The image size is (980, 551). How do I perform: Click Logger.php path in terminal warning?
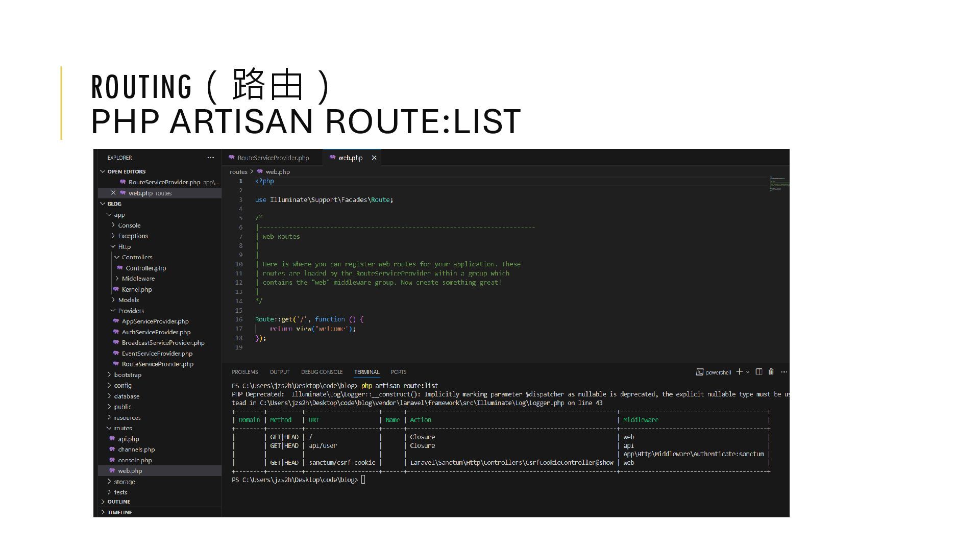click(x=411, y=403)
